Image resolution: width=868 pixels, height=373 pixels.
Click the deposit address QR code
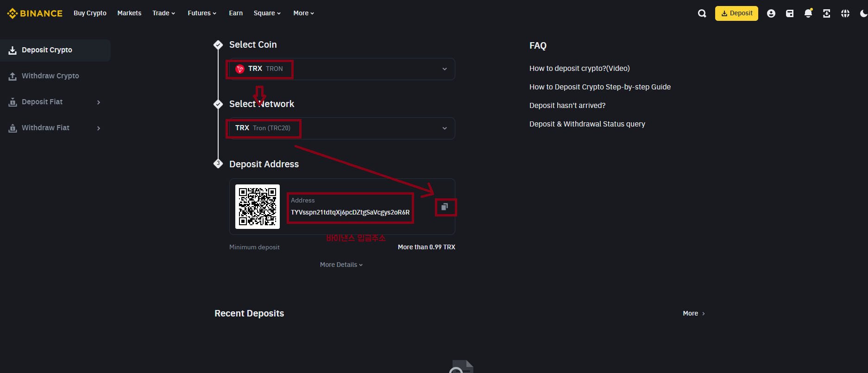[258, 207]
